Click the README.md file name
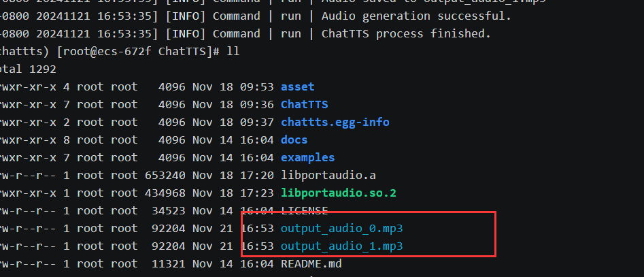 click(x=311, y=263)
